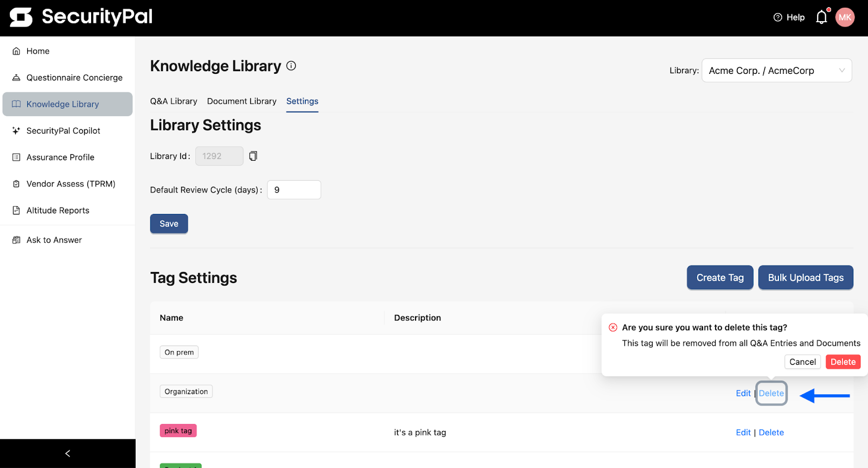This screenshot has height=468, width=868.
Task: Click the Knowledge Library book icon
Action: pos(16,104)
